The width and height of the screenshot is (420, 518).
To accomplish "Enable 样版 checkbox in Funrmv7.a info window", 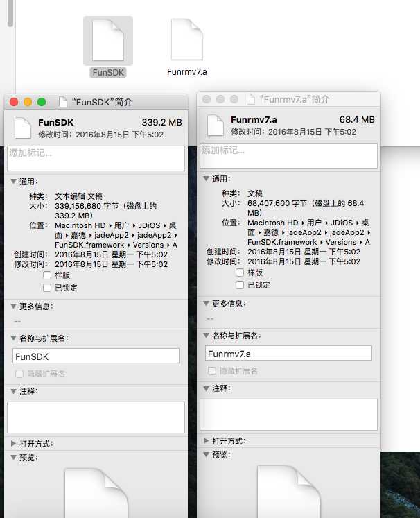I will [x=240, y=273].
